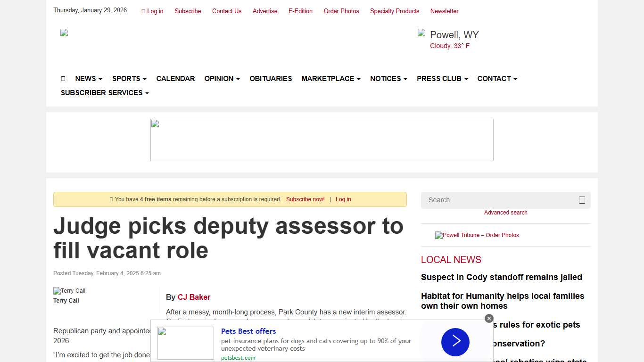644x362 pixels.
Task: Open the Calendar menu item
Action: coord(175,79)
